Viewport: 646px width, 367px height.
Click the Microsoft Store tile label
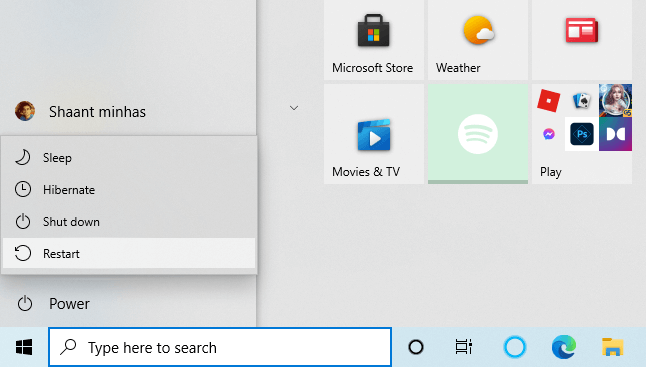click(372, 68)
